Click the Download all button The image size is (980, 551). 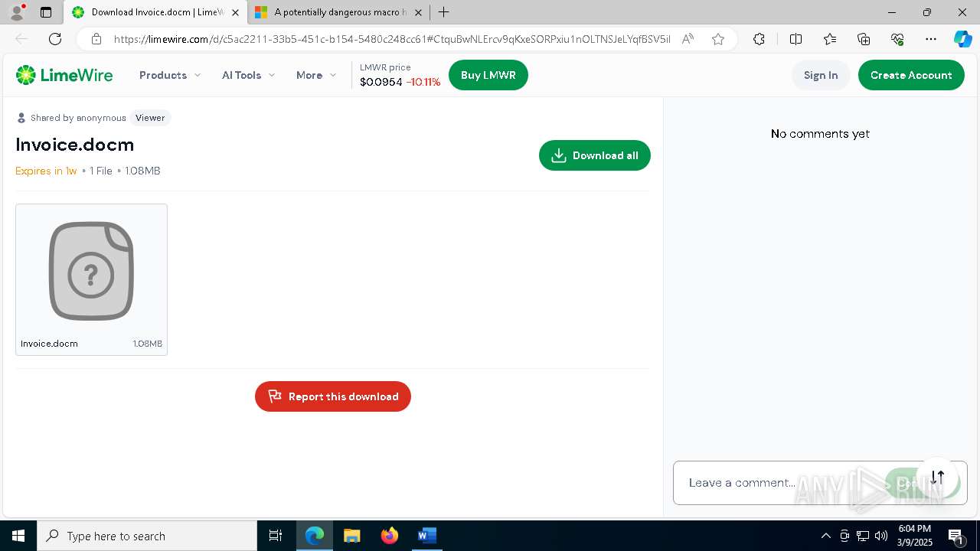(x=595, y=155)
